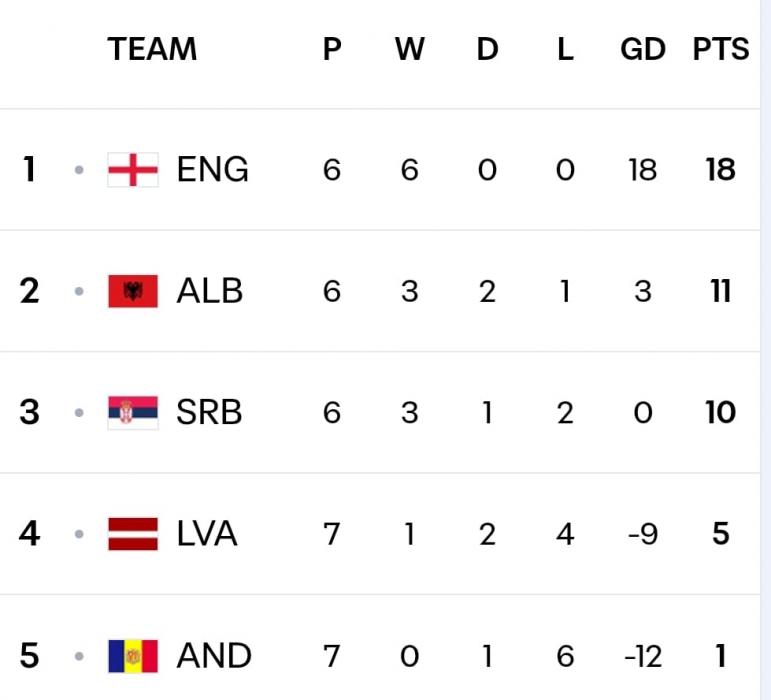
Task: Click the Albania flag icon
Action: coord(133,291)
